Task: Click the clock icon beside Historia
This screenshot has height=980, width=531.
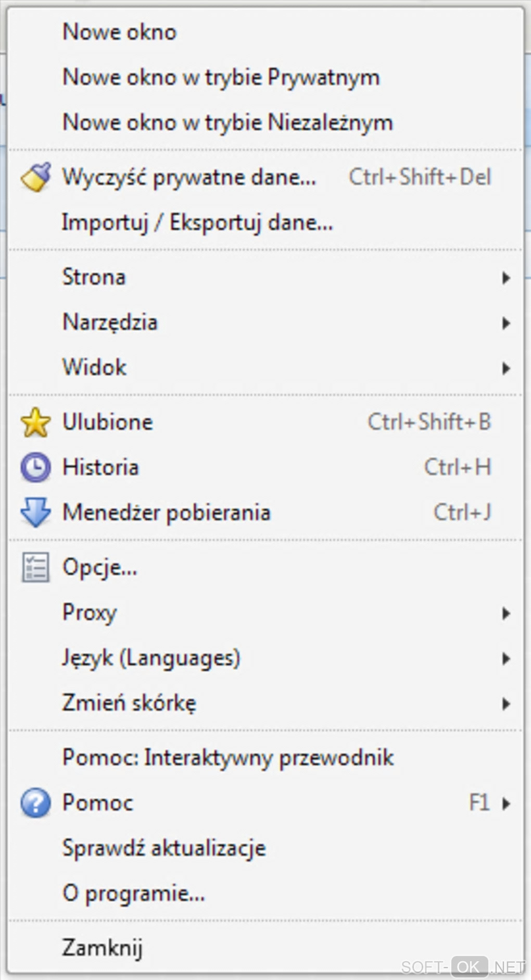Action: coord(35,467)
